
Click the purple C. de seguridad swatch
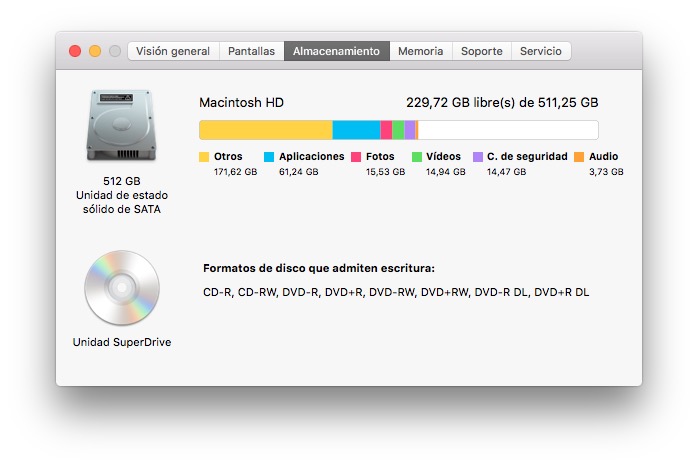tap(478, 157)
